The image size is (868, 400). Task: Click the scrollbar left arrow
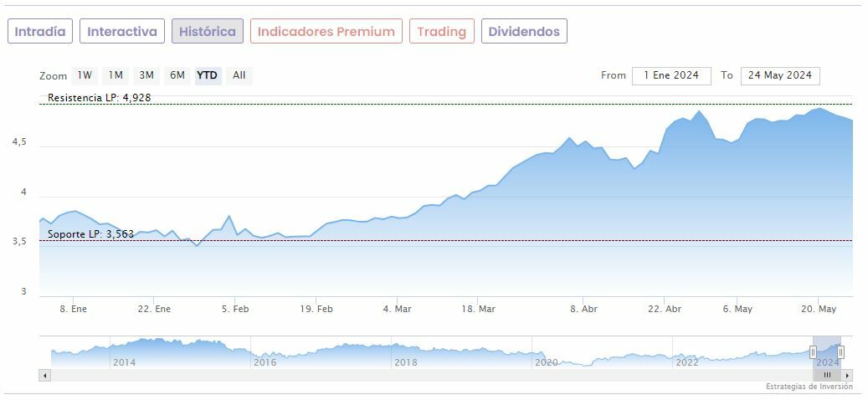pyautogui.click(x=44, y=376)
